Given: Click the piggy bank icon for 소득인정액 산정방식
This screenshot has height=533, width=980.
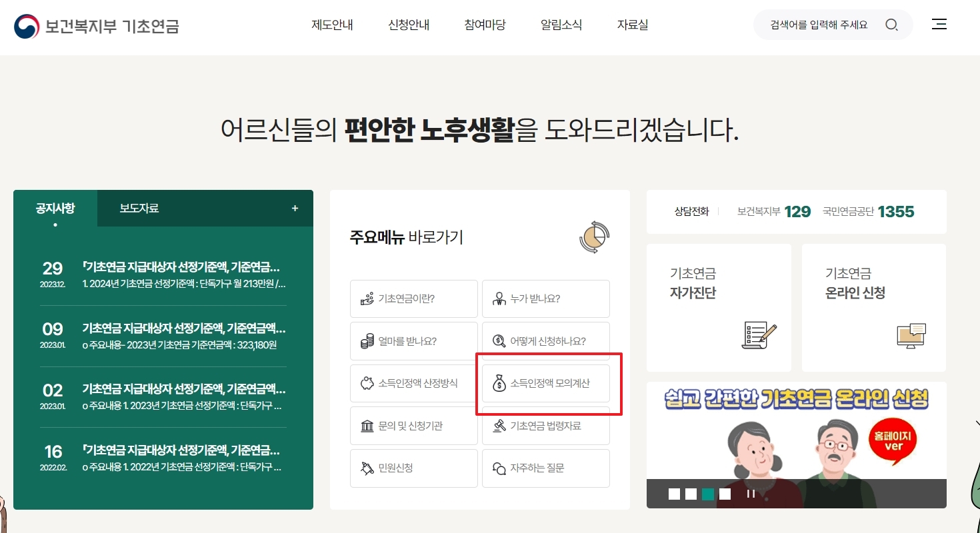Looking at the screenshot, I should coord(367,383).
